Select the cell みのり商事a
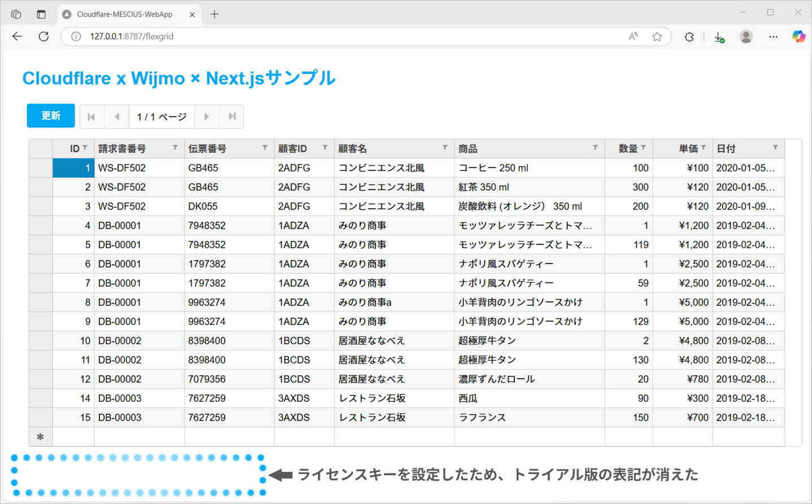The image size is (812, 504). point(394,303)
